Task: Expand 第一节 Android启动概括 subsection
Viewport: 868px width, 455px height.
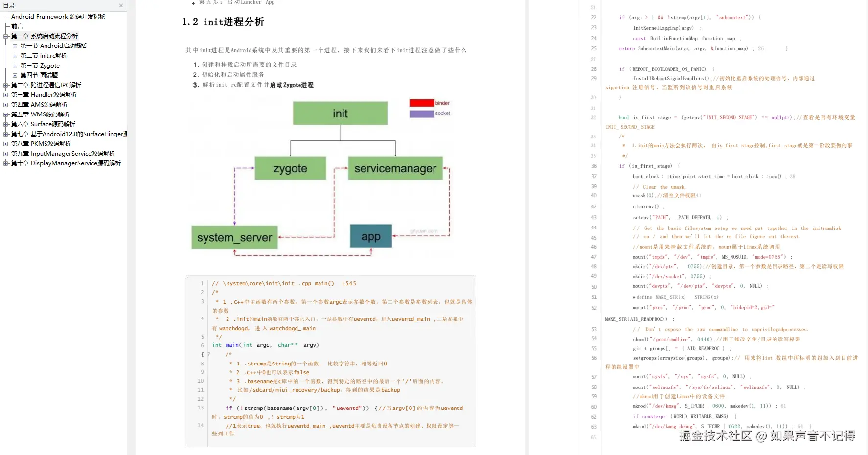Action: click(15, 45)
